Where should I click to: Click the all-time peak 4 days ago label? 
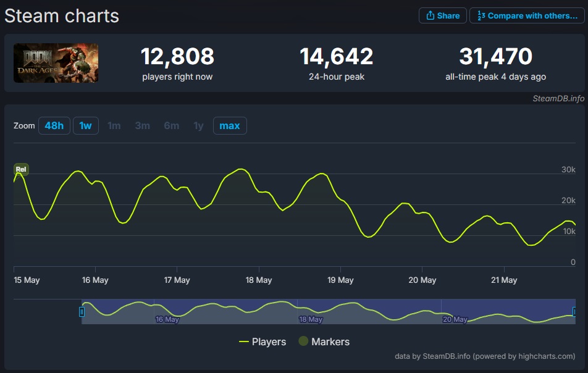point(496,77)
